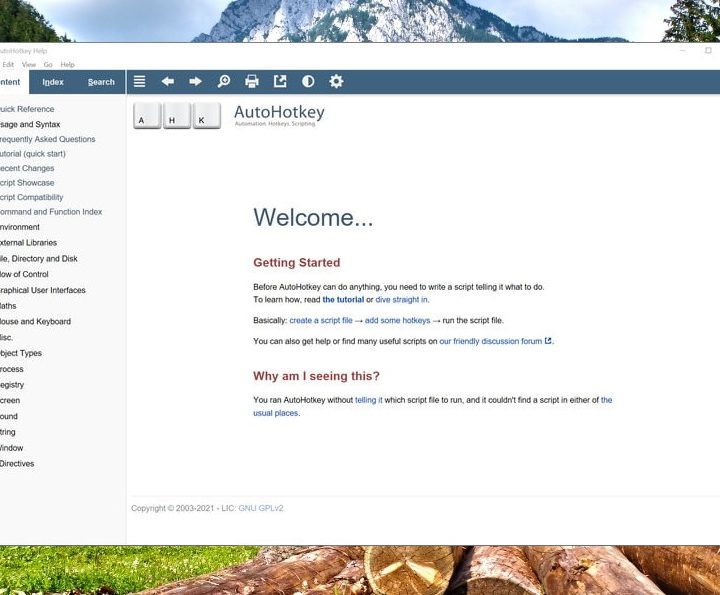Open the page in browser icon
720x595 pixels.
tap(280, 82)
